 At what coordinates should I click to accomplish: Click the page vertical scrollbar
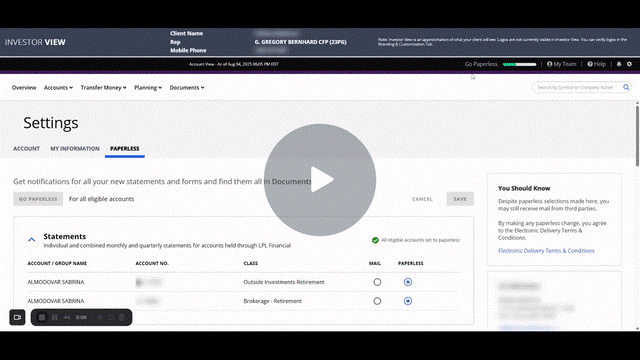click(x=637, y=136)
